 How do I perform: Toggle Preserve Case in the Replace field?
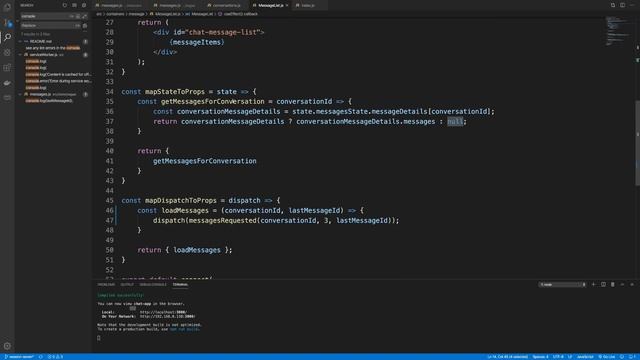click(78, 25)
